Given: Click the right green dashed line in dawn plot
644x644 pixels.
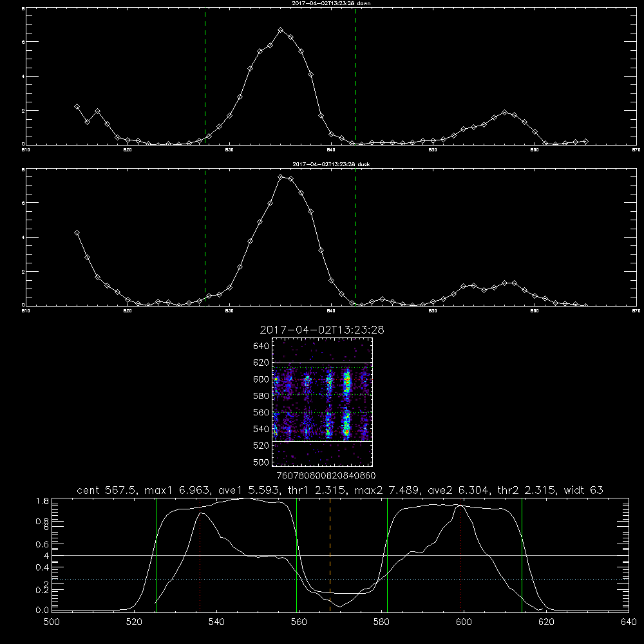Looking at the screenshot, I should [355, 76].
